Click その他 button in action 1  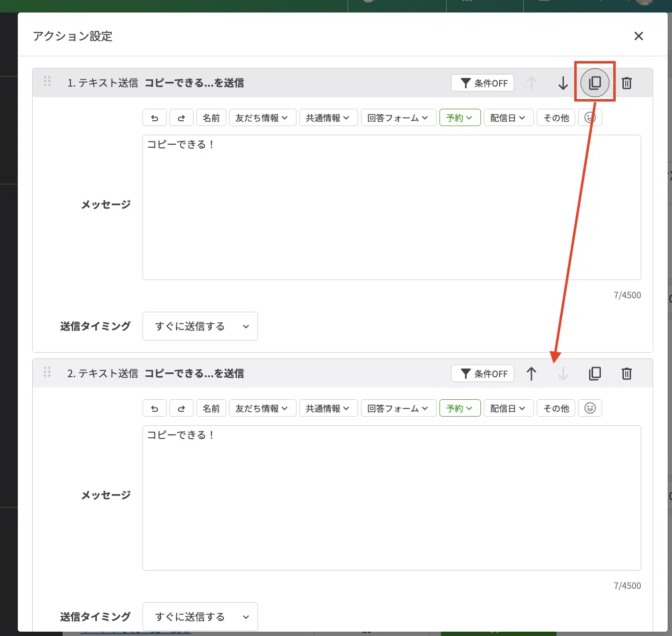556,118
